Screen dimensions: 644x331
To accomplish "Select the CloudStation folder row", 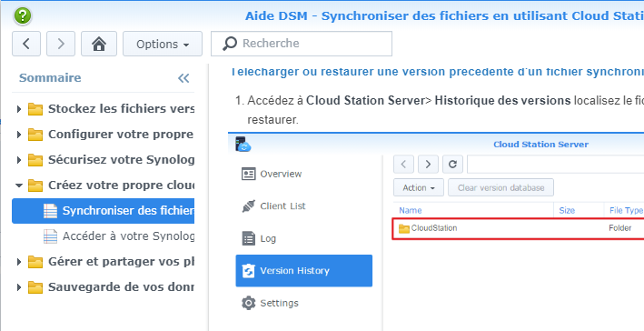I will [519, 228].
